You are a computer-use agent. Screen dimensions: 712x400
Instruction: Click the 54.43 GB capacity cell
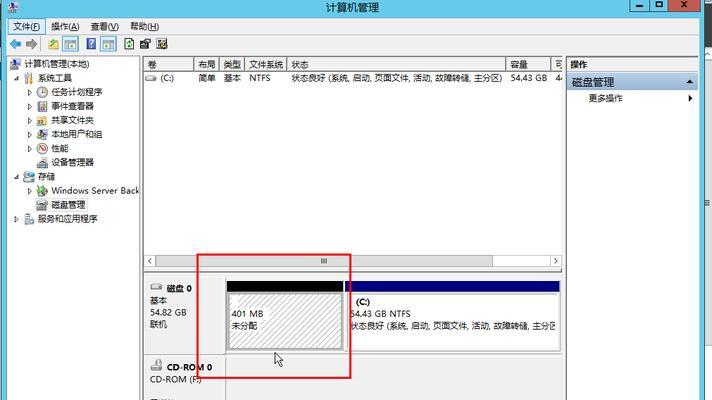529,78
